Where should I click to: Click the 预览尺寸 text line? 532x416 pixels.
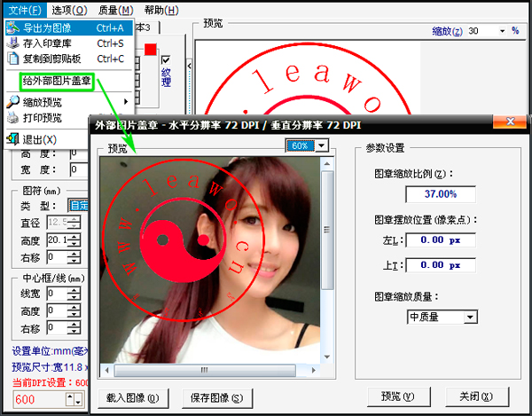[x=51, y=367]
